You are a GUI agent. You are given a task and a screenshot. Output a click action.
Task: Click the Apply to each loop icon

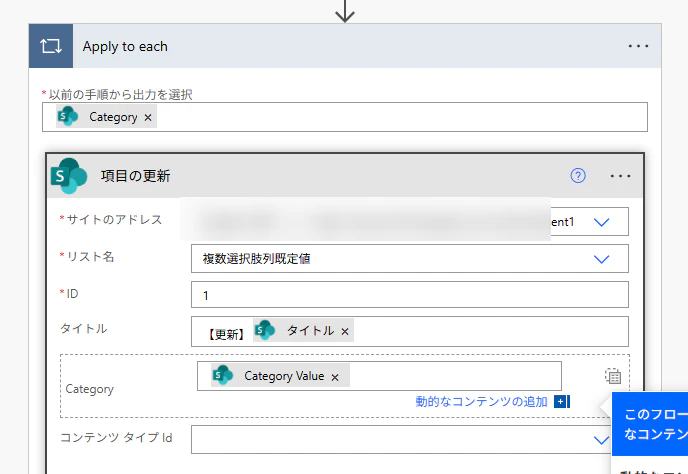pos(51,46)
